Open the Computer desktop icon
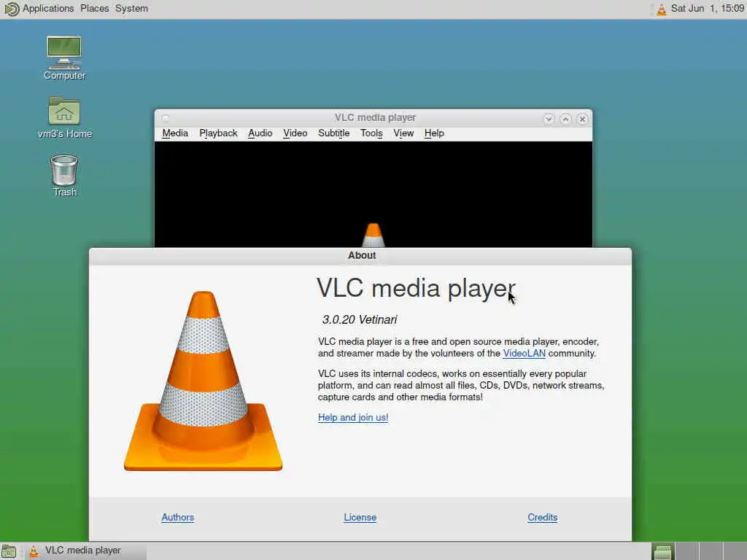This screenshot has width=747, height=560. coord(64,58)
